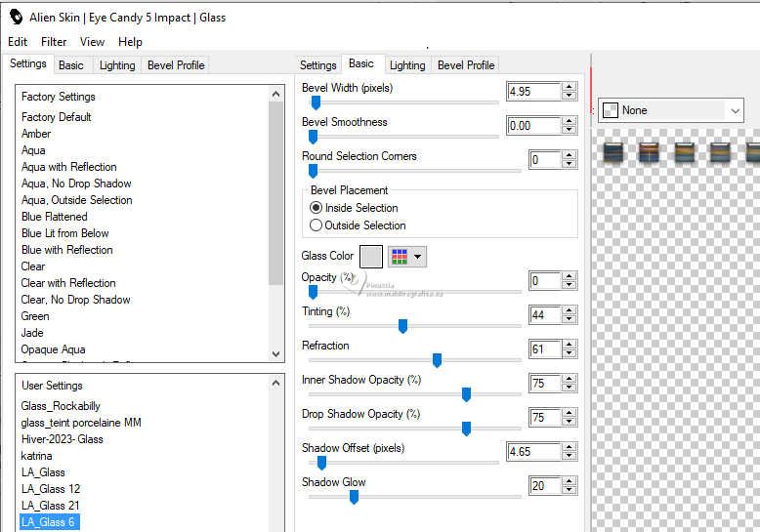Increase Bevel Width with spinner up arrow

click(x=570, y=87)
